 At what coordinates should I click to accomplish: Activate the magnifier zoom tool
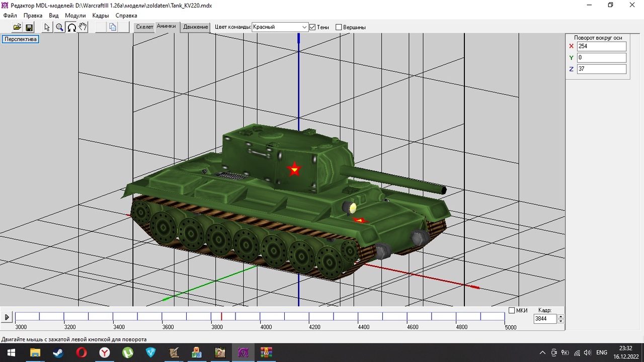[59, 27]
